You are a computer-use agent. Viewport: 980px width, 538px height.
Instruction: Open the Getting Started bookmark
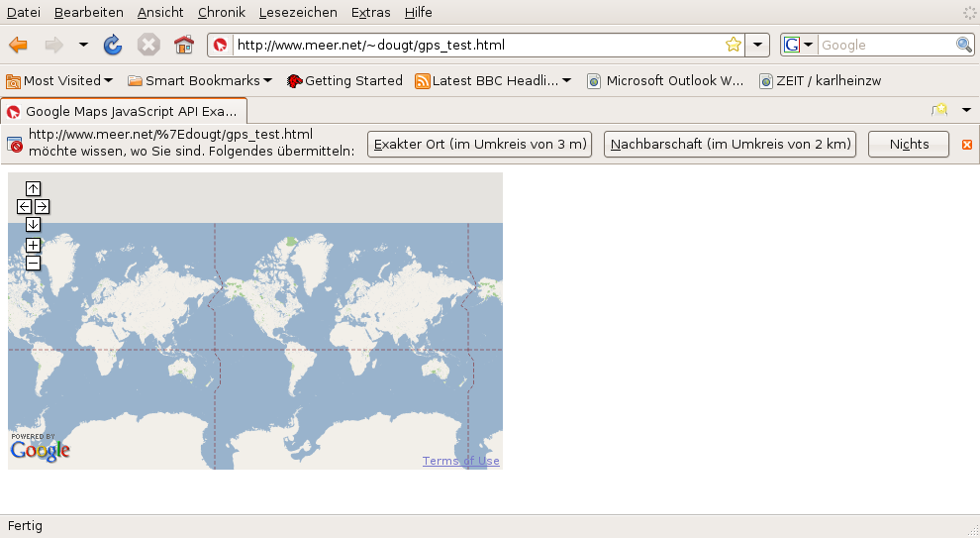point(344,80)
